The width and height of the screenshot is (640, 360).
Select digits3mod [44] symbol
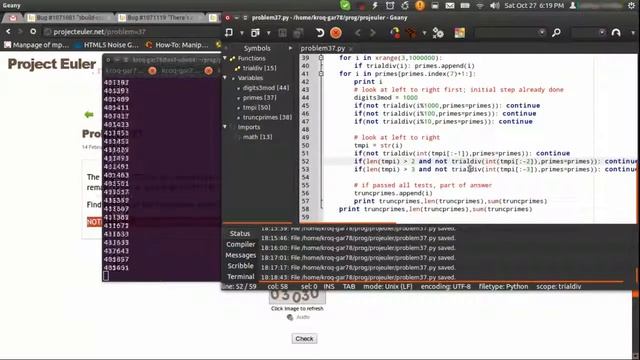(265, 88)
